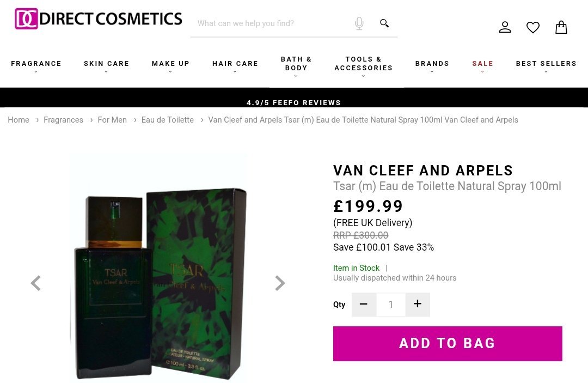Screen dimensions: 588x383
Task: Show next product image arrow
Action: point(280,283)
